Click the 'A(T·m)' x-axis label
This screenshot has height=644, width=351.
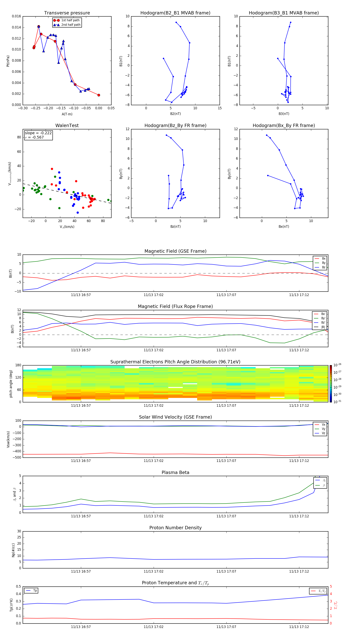click(67, 114)
